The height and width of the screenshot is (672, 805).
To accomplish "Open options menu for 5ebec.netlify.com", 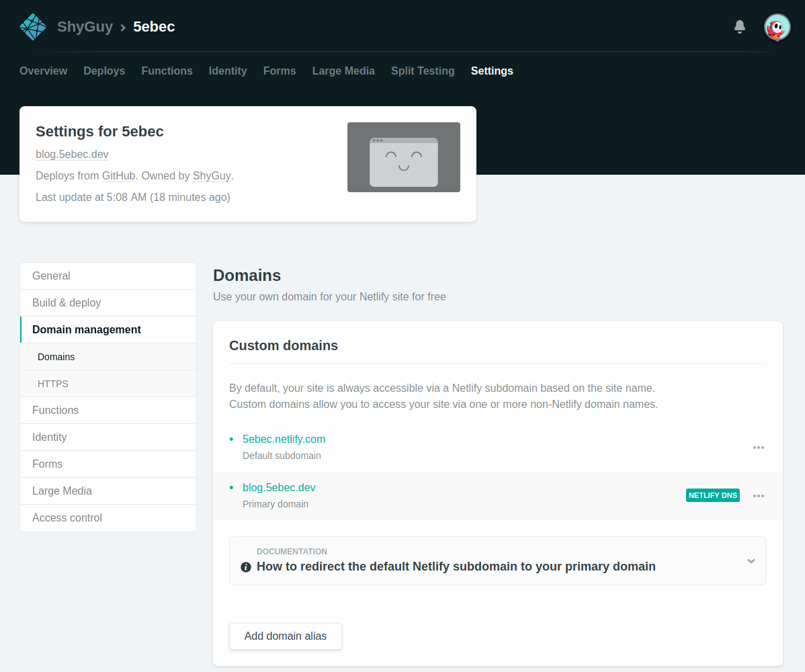I will coord(758,448).
